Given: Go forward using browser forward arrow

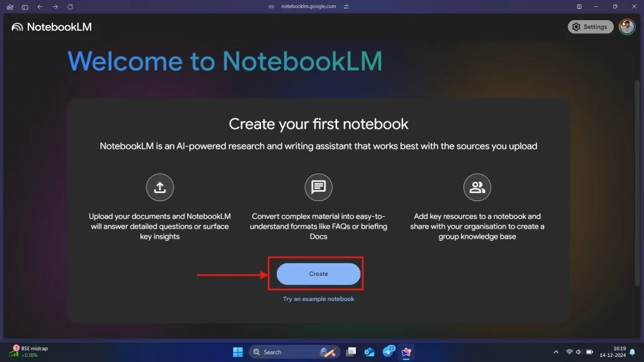Looking at the screenshot, I should tap(55, 6).
